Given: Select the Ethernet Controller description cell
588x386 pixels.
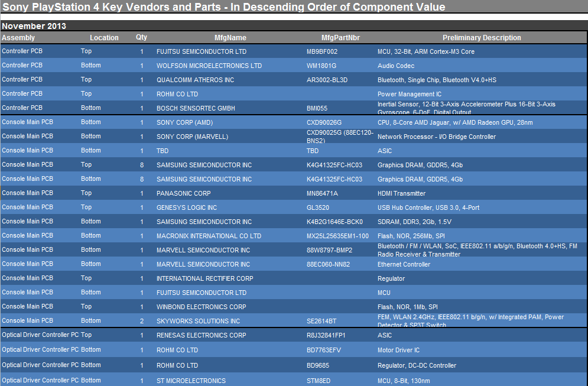Looking at the screenshot, I should (x=404, y=265).
